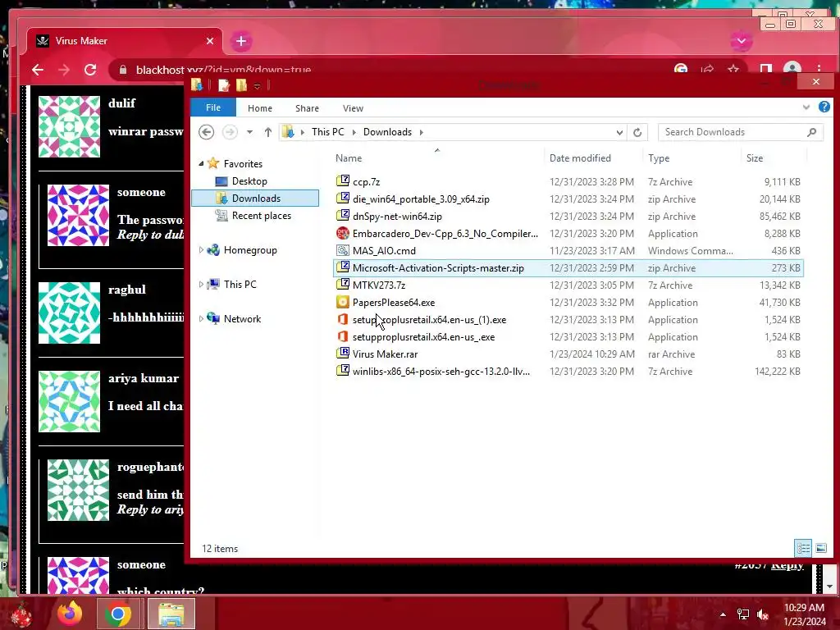Click Downloads in address breadcrumb
840x630 pixels.
[x=387, y=132]
